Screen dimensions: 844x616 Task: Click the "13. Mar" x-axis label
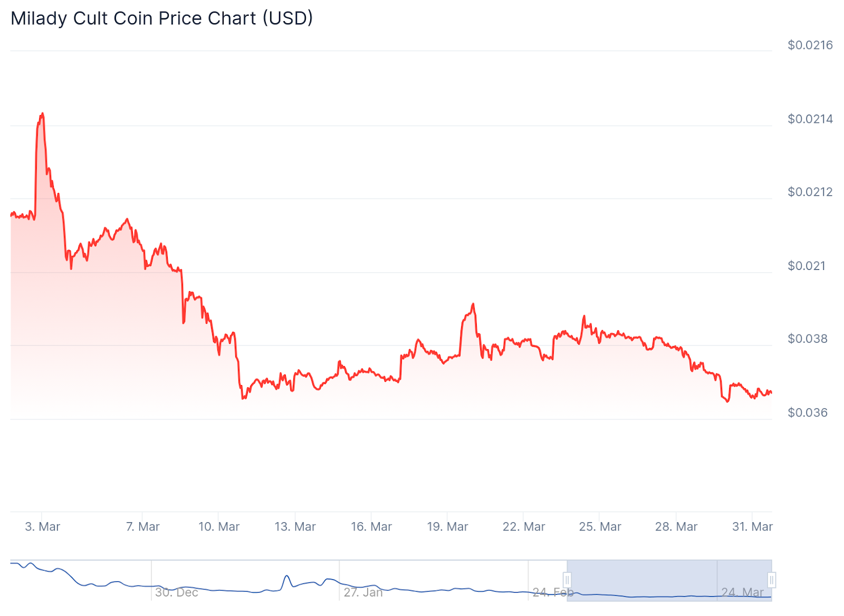click(295, 526)
